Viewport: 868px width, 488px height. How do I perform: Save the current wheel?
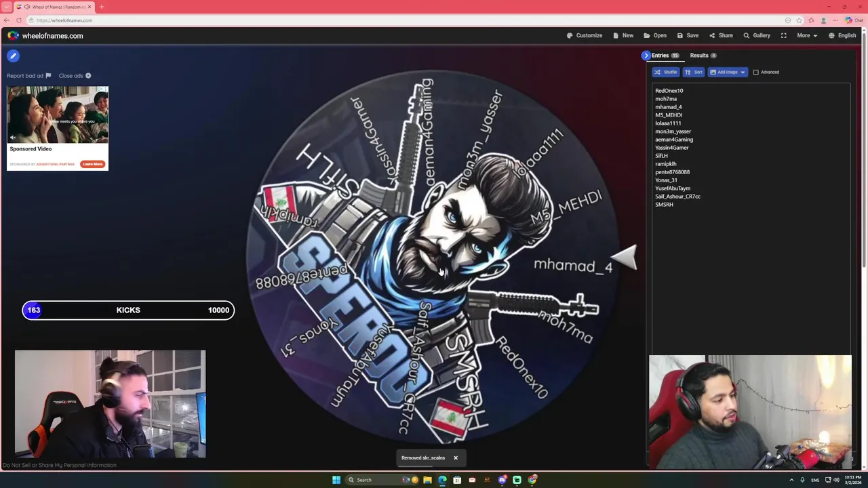(688, 35)
